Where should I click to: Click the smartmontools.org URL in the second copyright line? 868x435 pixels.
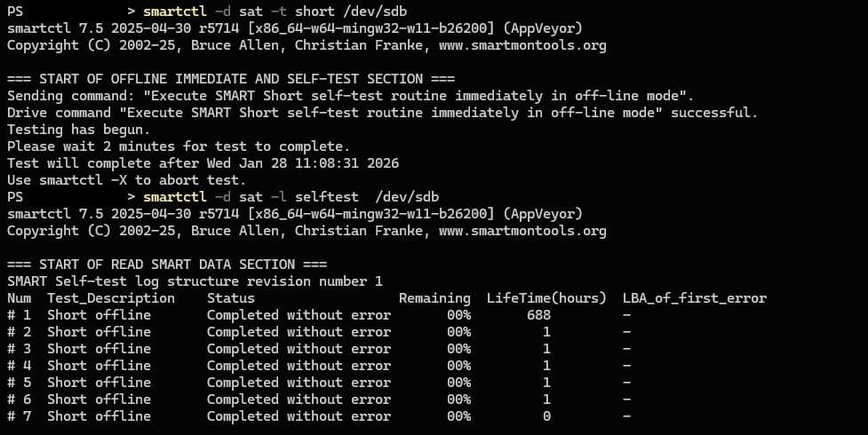522,231
